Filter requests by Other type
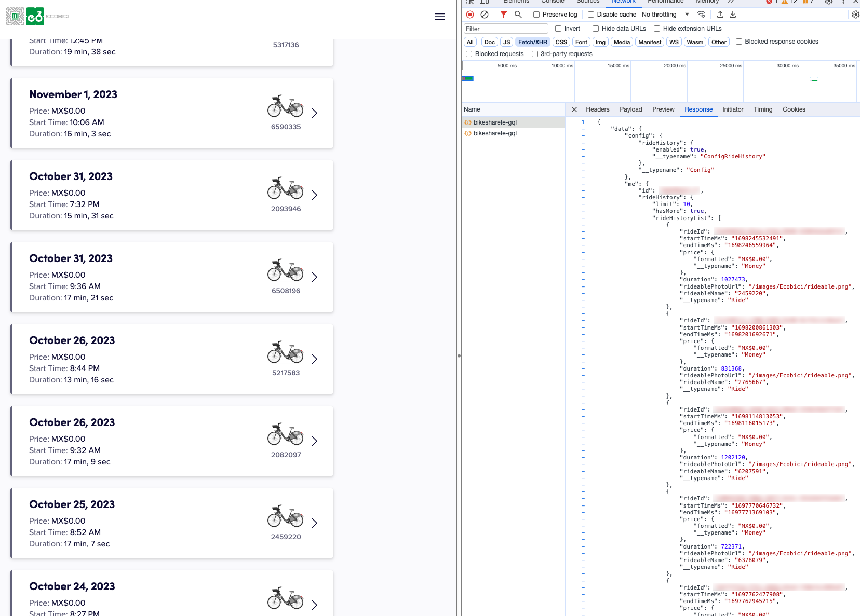Viewport: 860px width, 616px height. 719,42
